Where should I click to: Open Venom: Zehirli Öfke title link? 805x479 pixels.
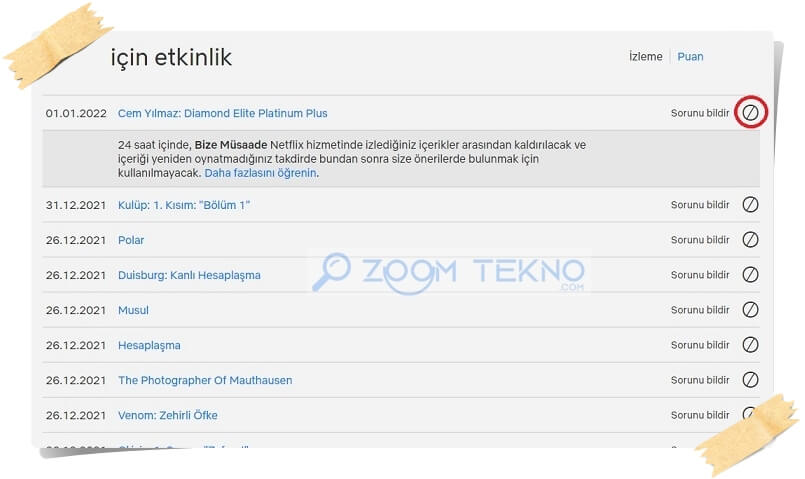coord(167,415)
